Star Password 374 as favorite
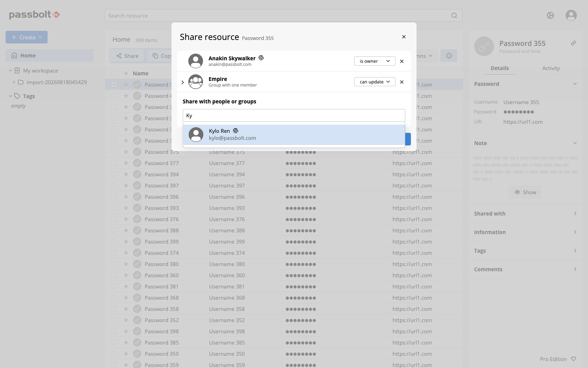 pyautogui.click(x=126, y=253)
